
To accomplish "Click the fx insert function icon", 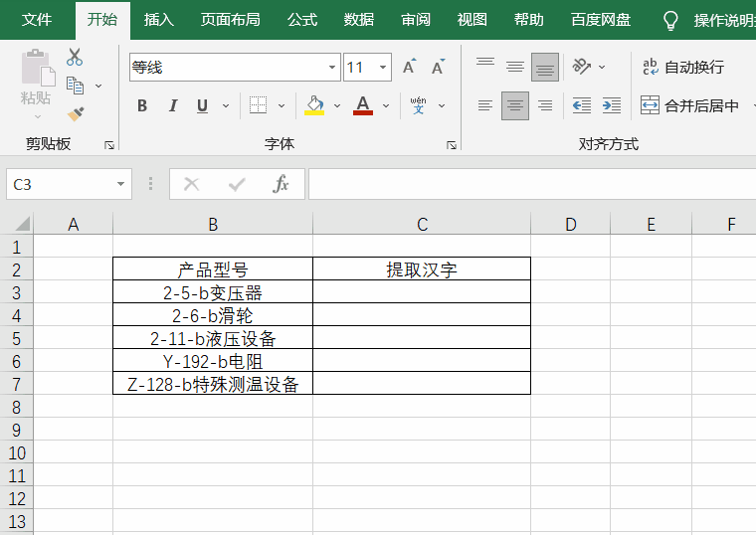I will [x=281, y=184].
